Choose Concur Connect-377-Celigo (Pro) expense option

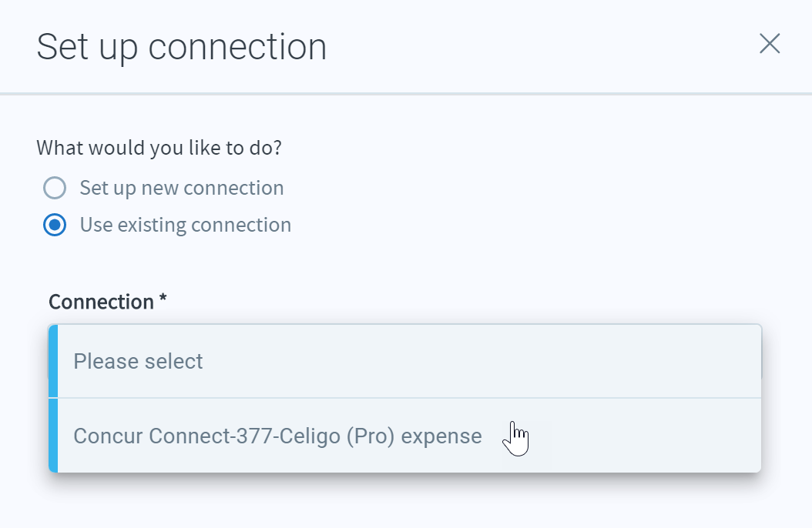[x=405, y=436]
